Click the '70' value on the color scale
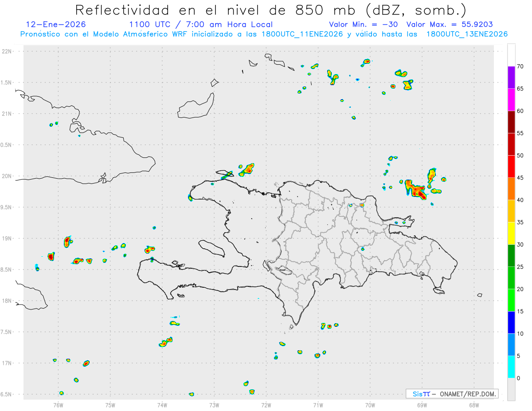This screenshot has width=532, height=411. [520, 67]
